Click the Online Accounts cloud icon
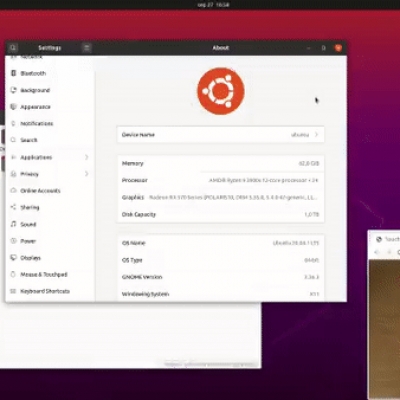Viewport: 400px width, 400px height. 13,190
